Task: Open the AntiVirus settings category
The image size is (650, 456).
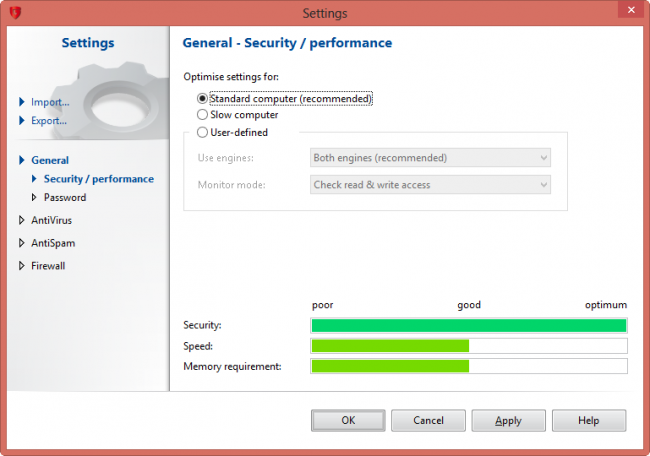Action: coord(51,220)
